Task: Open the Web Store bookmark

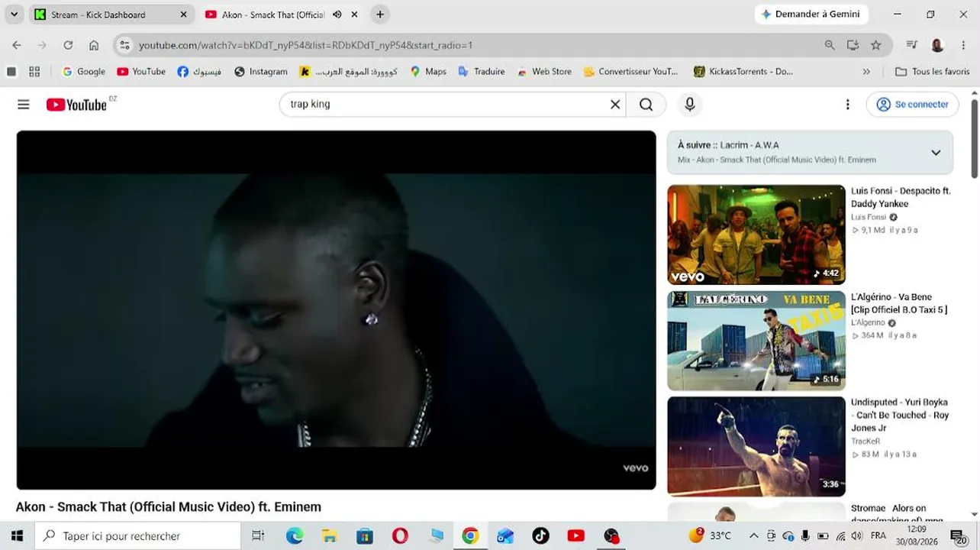Action: pyautogui.click(x=544, y=72)
